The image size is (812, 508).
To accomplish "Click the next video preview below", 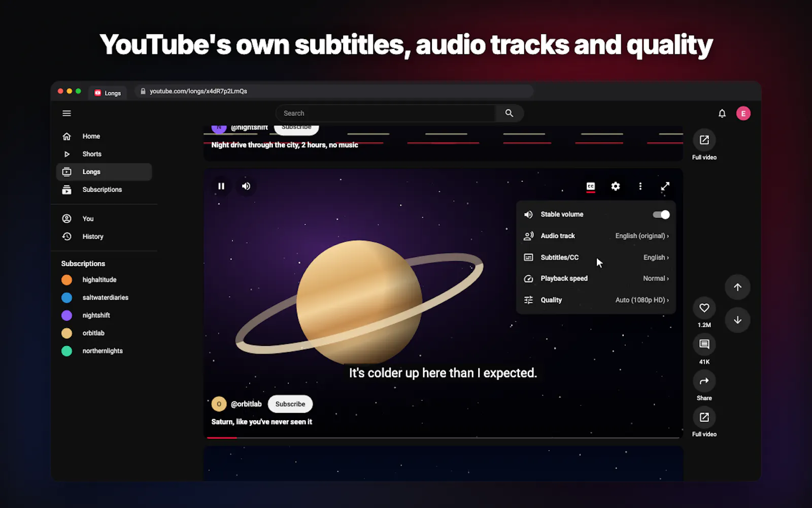I will click(x=444, y=463).
